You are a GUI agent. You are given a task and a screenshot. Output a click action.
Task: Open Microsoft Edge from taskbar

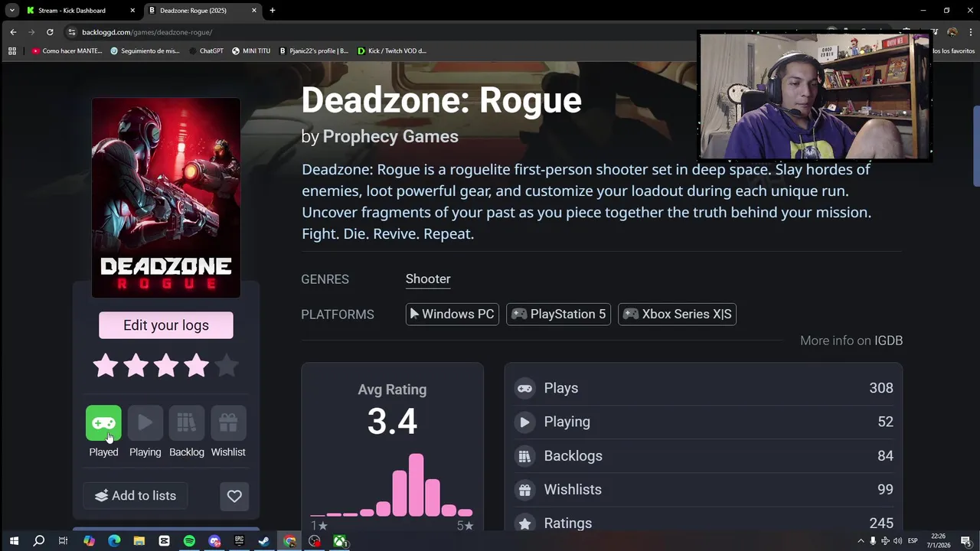tap(114, 541)
